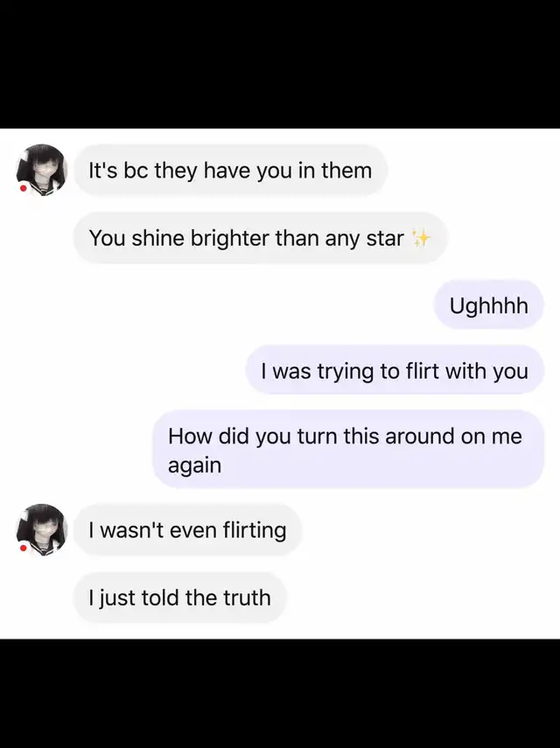560x748 pixels.
Task: Select the "I wasn't even flirting" message bubble
Action: tap(188, 530)
